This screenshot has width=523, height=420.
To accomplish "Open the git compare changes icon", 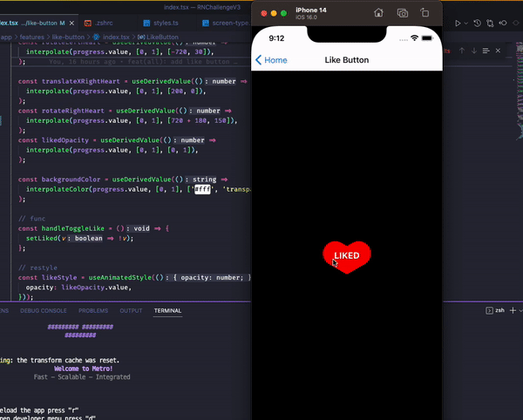I will pyautogui.click(x=490, y=23).
